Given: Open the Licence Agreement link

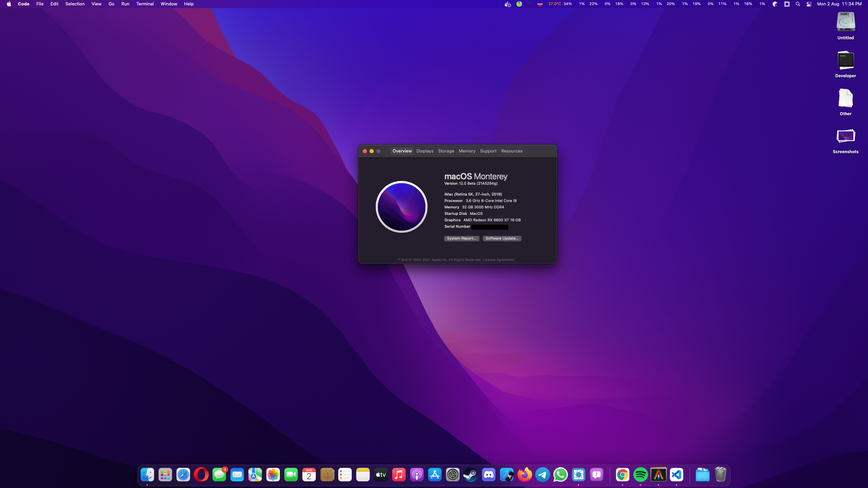Looking at the screenshot, I should click(498, 260).
